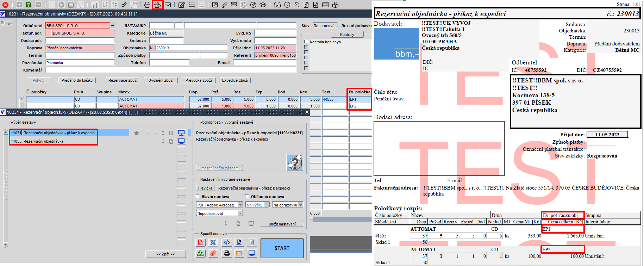644x266 pixels.
Task: Toggle the Hlavní sestava checkbox
Action: pyautogui.click(x=198, y=197)
